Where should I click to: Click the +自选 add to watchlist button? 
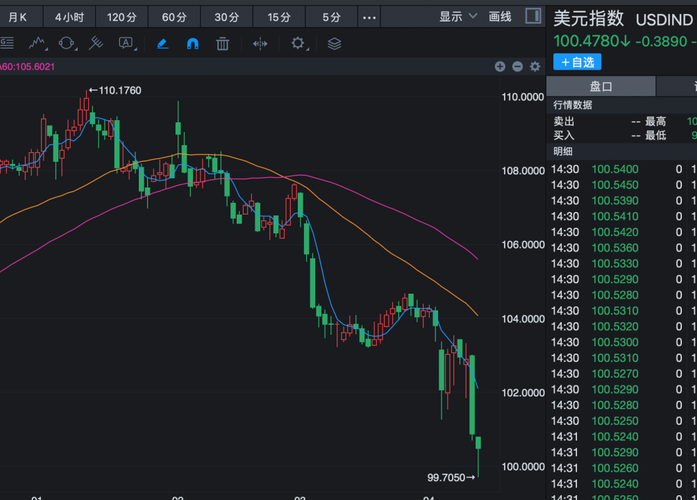[577, 62]
